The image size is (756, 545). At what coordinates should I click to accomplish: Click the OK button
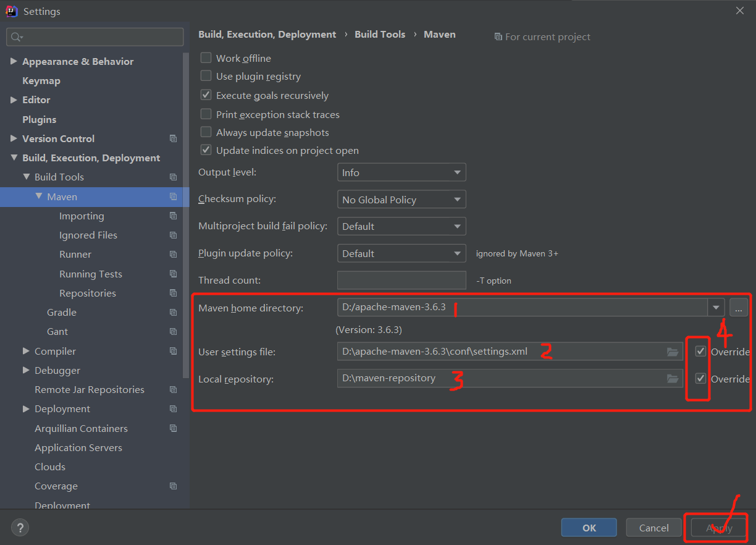(x=589, y=527)
